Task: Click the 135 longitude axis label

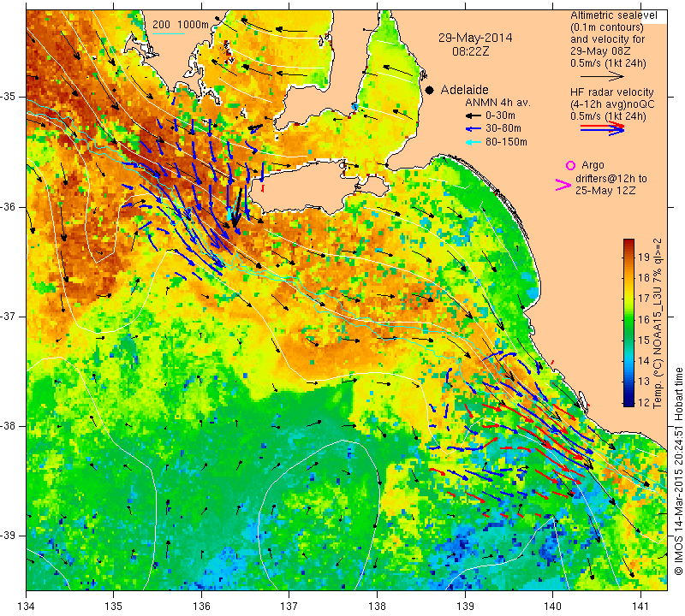Action: pos(114,607)
